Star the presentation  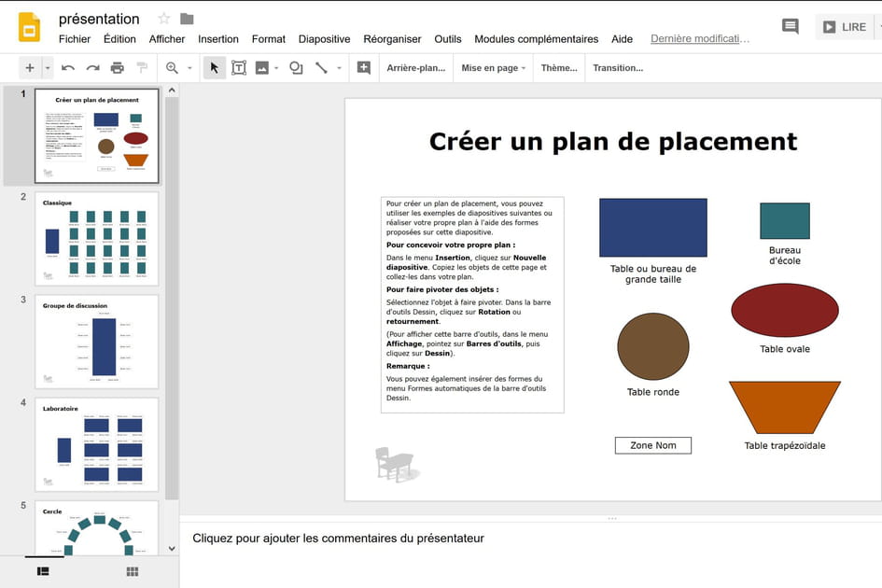[163, 19]
